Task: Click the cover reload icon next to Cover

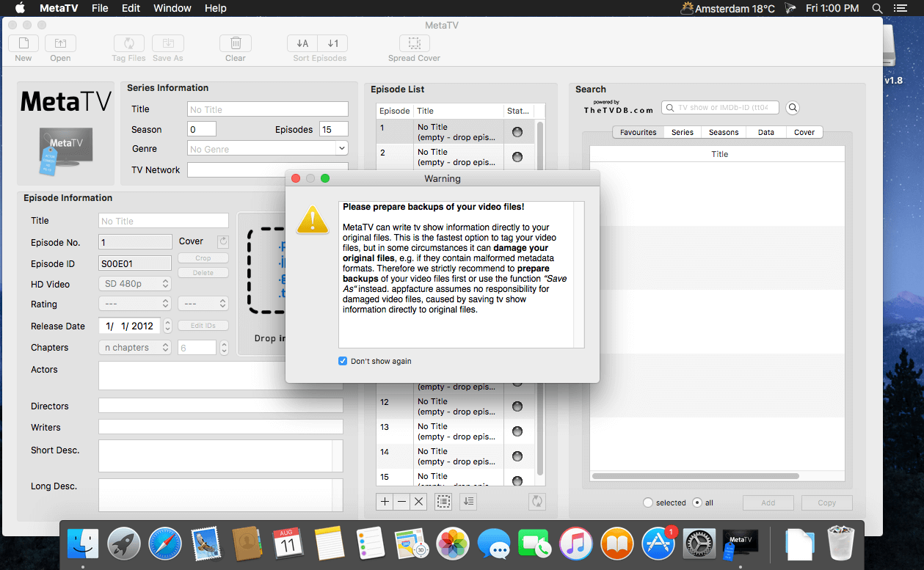Action: (223, 241)
